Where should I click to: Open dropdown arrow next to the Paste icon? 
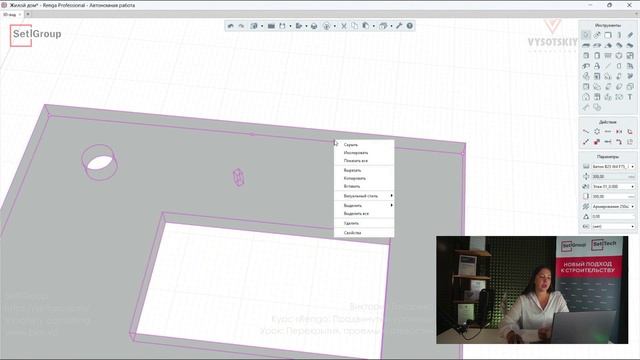[x=373, y=26]
